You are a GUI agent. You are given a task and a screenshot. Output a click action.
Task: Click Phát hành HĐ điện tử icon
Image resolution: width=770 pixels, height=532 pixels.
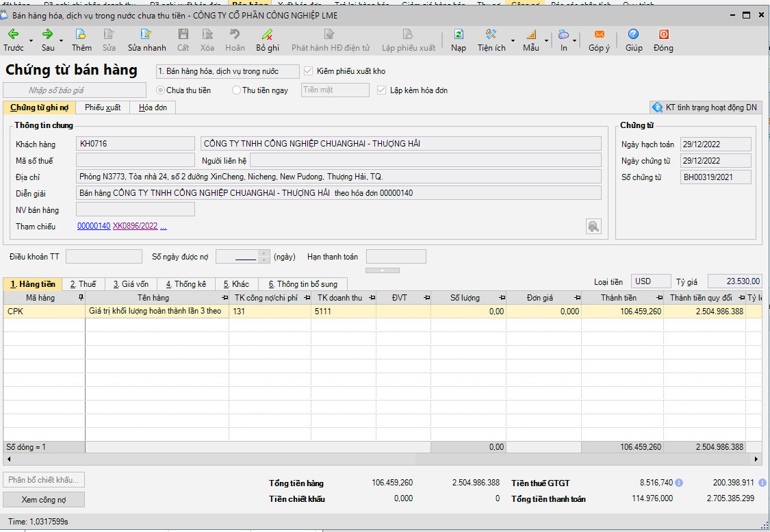coord(329,34)
